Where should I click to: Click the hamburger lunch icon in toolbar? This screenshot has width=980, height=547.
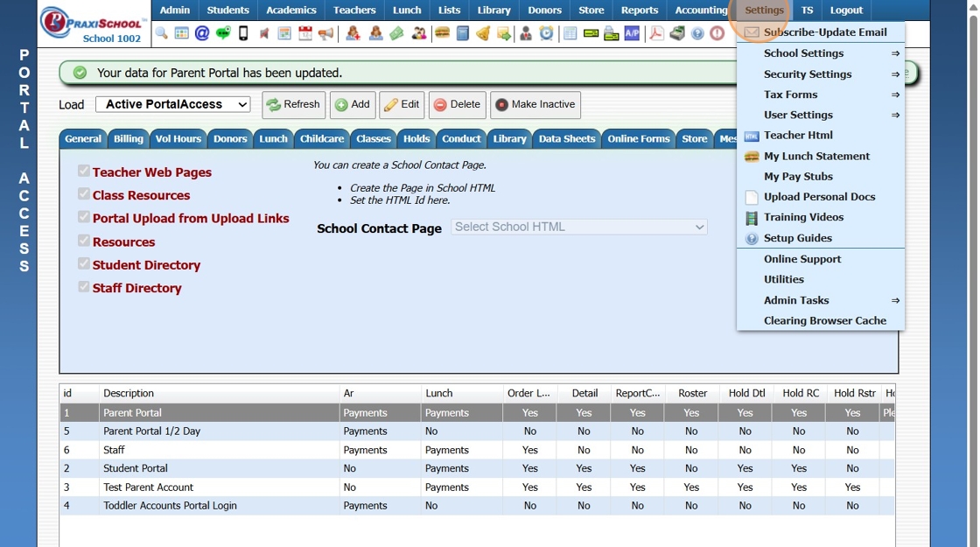(x=442, y=34)
